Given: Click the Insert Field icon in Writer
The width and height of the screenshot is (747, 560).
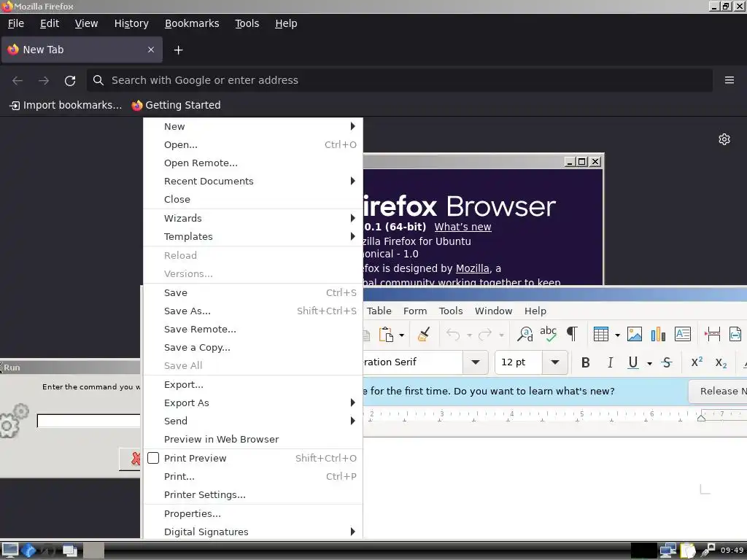Looking at the screenshot, I should pos(735,334).
